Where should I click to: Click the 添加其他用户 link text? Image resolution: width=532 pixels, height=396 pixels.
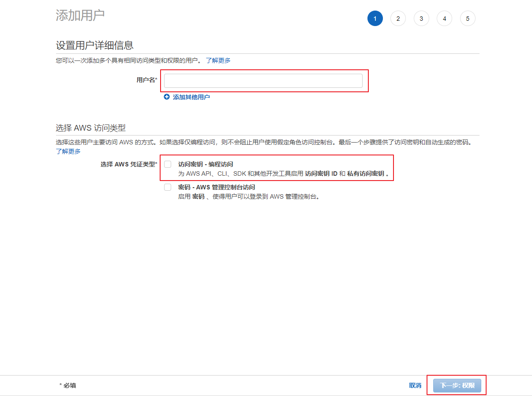coord(191,97)
